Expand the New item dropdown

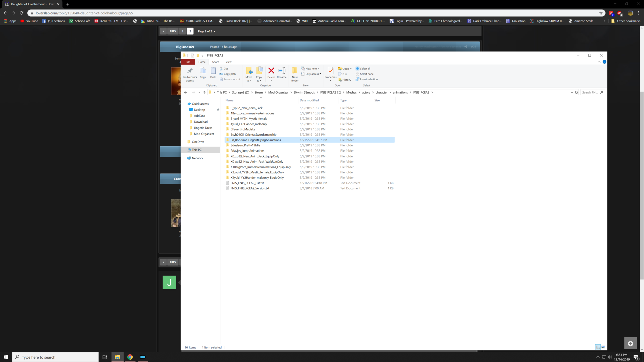click(x=310, y=69)
